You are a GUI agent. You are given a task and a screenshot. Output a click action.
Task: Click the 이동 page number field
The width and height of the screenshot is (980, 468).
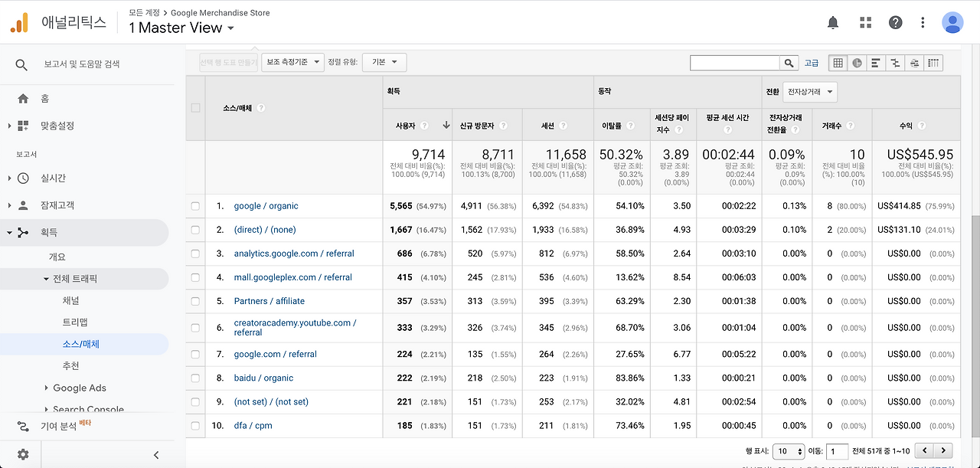[x=838, y=451]
